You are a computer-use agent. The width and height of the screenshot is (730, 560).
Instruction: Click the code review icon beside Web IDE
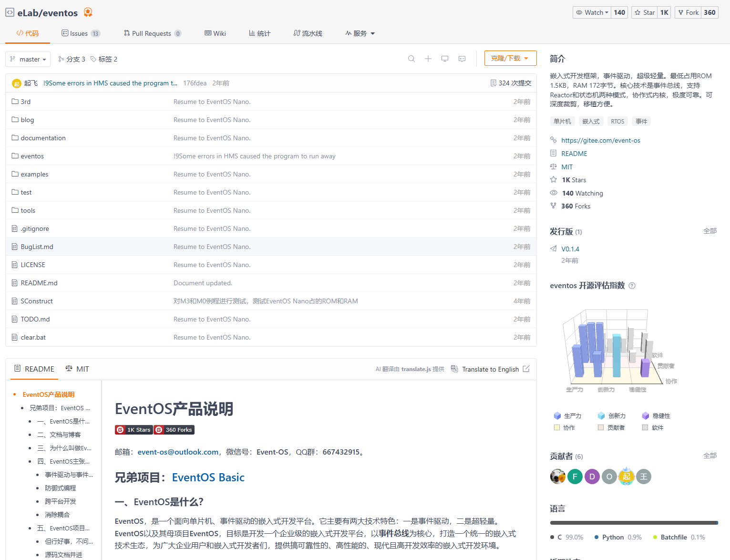click(461, 59)
